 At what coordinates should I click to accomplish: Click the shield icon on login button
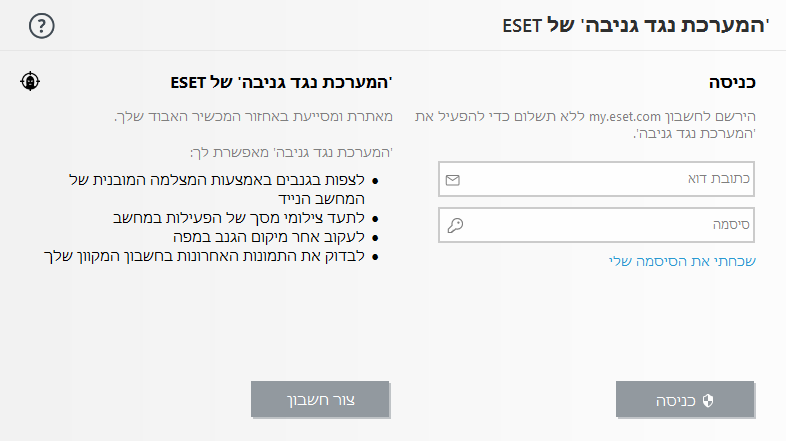click(x=708, y=399)
